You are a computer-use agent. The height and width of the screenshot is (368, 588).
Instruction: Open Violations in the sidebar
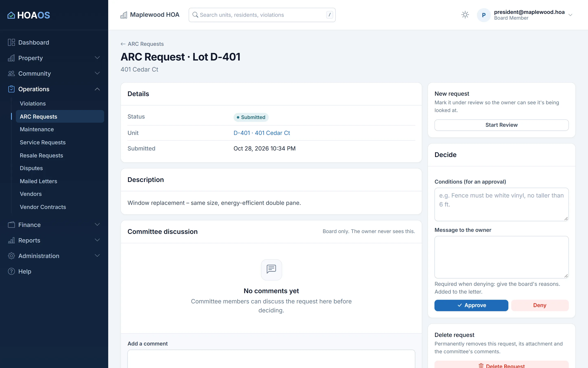click(60, 103)
